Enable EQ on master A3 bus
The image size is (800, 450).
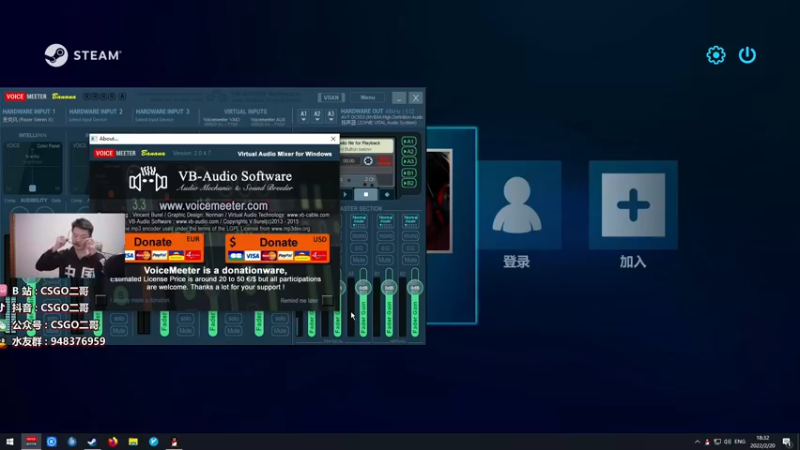(359, 248)
